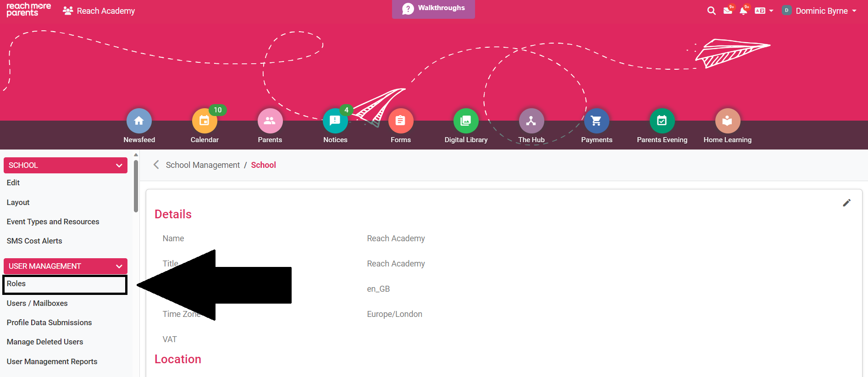Click the Name field label

click(173, 238)
